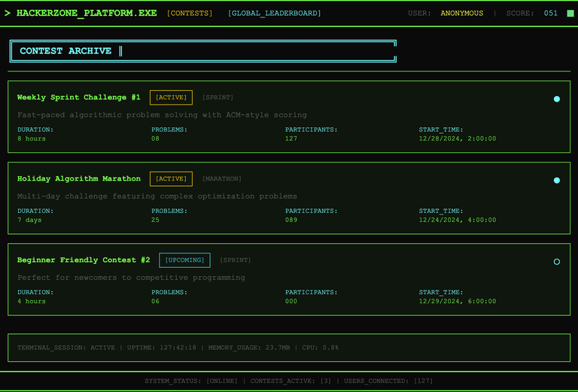Click the participants count 127

291,139
